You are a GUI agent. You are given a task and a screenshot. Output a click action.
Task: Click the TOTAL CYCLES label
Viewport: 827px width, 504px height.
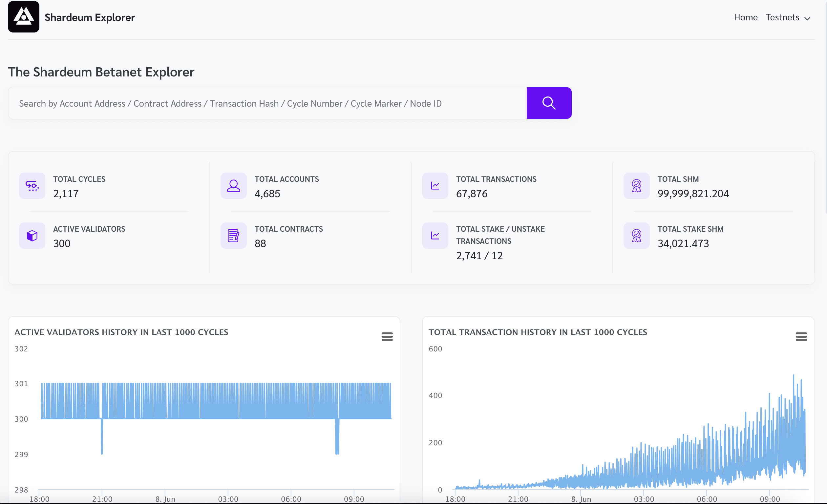[79, 179]
